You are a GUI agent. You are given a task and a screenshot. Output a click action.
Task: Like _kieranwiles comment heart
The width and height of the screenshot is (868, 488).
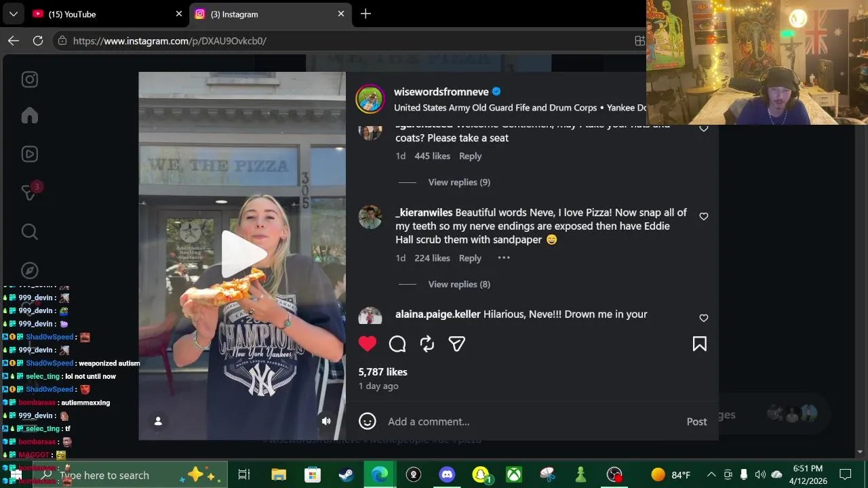[x=704, y=216]
